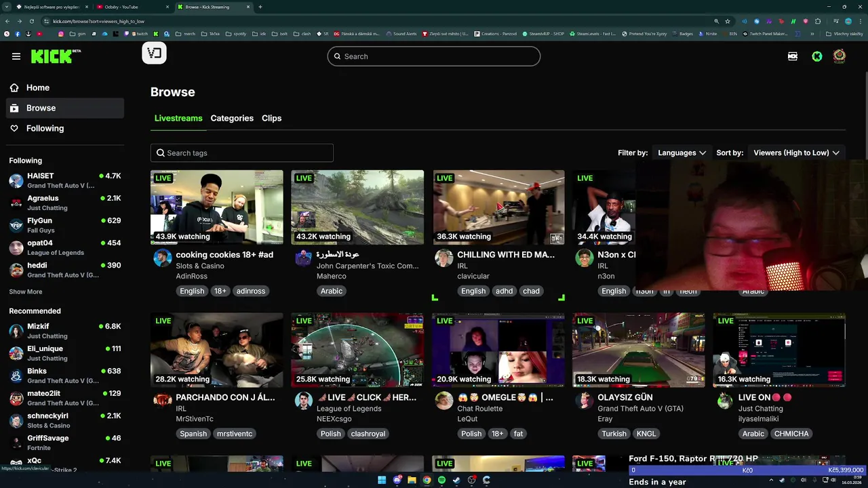Switch to the Odběry - YouTube browser tab

pyautogui.click(x=131, y=7)
